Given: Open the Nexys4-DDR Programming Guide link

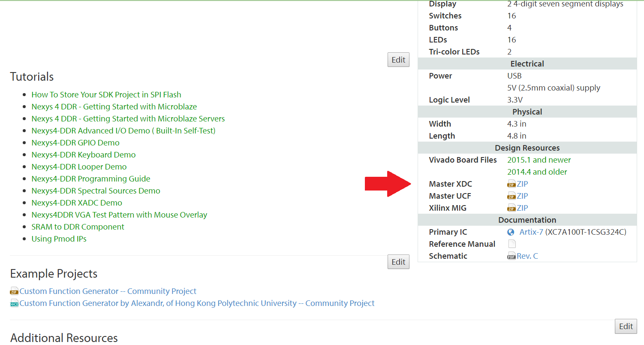Looking at the screenshot, I should pyautogui.click(x=91, y=179).
